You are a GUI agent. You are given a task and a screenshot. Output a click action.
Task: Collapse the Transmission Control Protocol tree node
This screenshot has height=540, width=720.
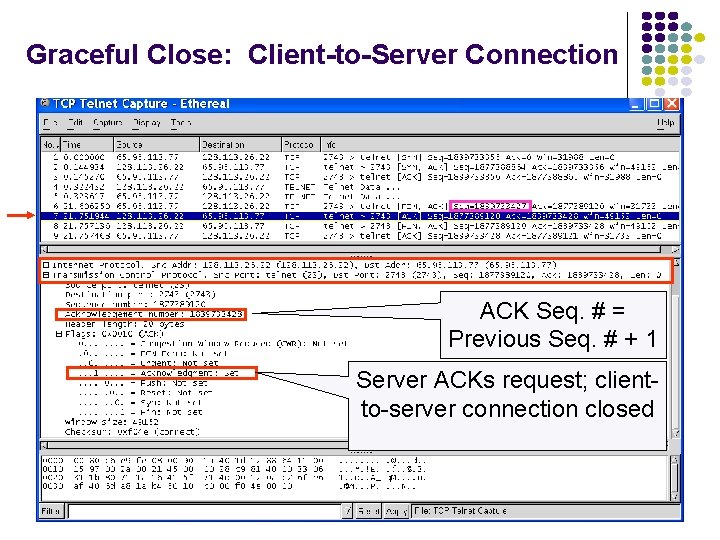pos(46,275)
